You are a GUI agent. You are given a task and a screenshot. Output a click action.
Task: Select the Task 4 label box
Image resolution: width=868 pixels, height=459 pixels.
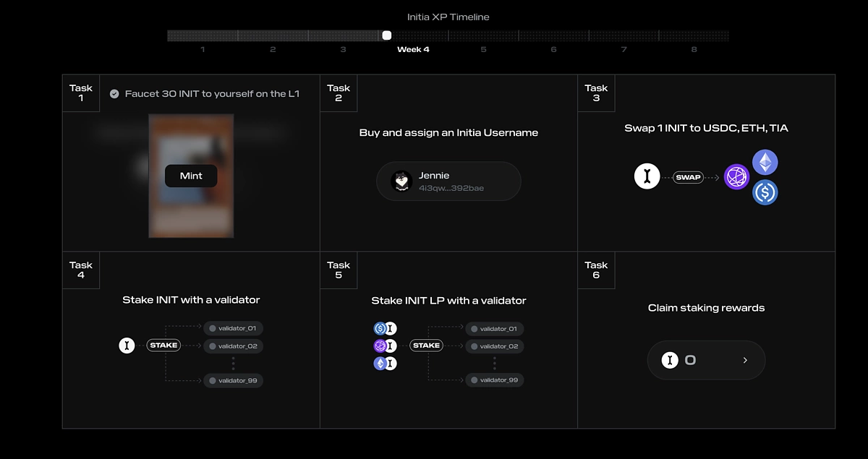pyautogui.click(x=81, y=270)
